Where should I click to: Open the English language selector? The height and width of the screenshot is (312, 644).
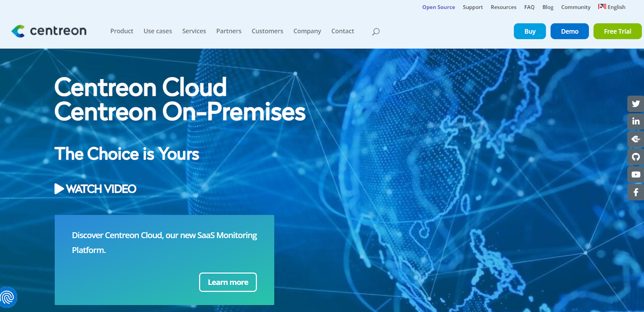click(x=612, y=7)
